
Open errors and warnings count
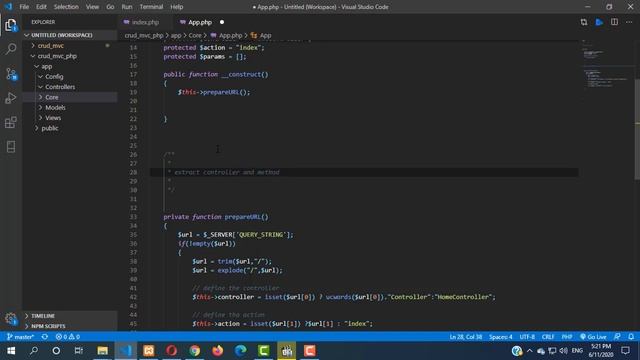pyautogui.click(x=68, y=337)
